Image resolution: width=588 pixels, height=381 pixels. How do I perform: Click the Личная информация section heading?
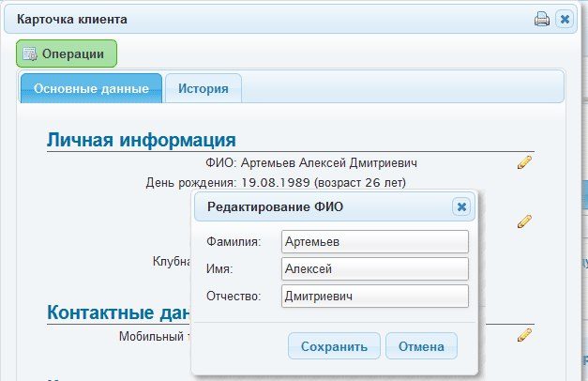142,140
